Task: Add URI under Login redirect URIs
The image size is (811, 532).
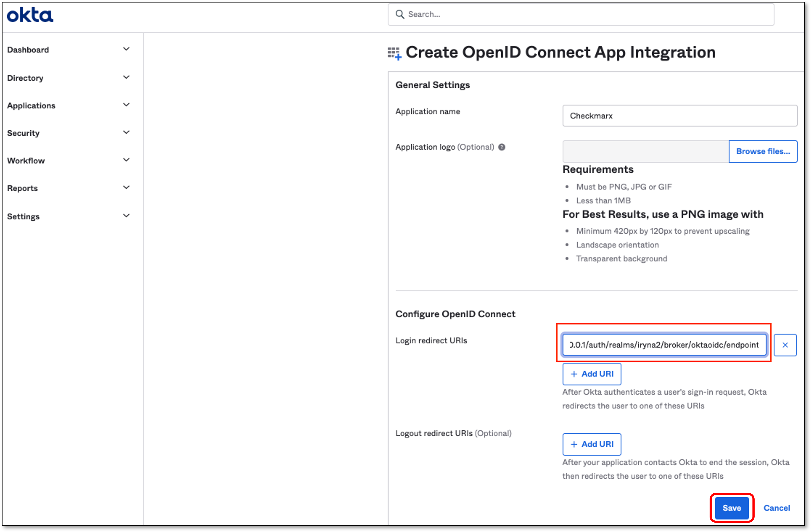Action: point(592,374)
